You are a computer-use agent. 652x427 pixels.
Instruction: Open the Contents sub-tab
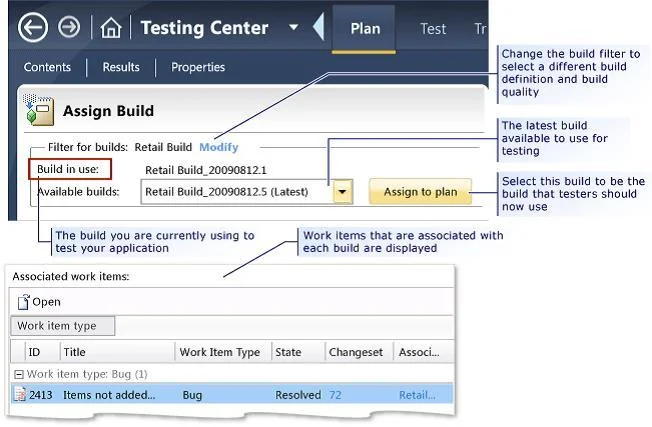coord(47,67)
